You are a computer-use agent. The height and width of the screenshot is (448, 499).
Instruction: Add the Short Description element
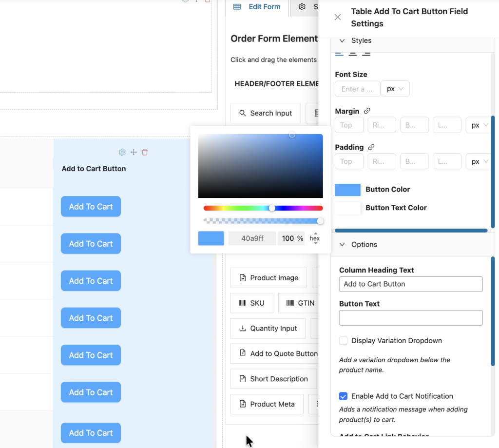pyautogui.click(x=273, y=379)
